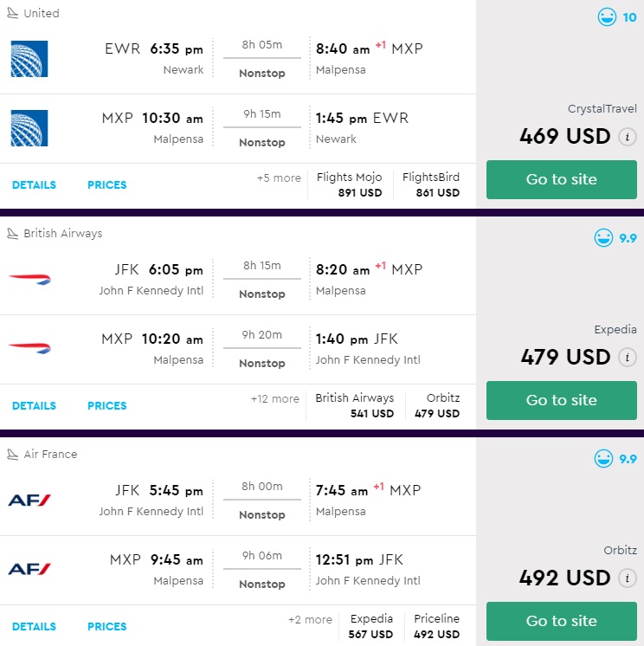Image resolution: width=644 pixels, height=646 pixels.
Task: Go to site for Expedia 479 USD
Action: coord(561,400)
